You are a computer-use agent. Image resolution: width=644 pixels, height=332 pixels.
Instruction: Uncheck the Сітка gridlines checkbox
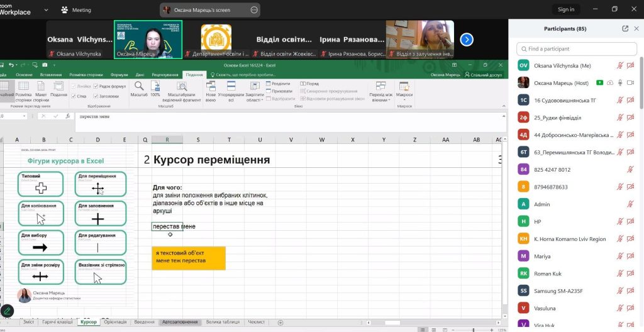[x=72, y=96]
